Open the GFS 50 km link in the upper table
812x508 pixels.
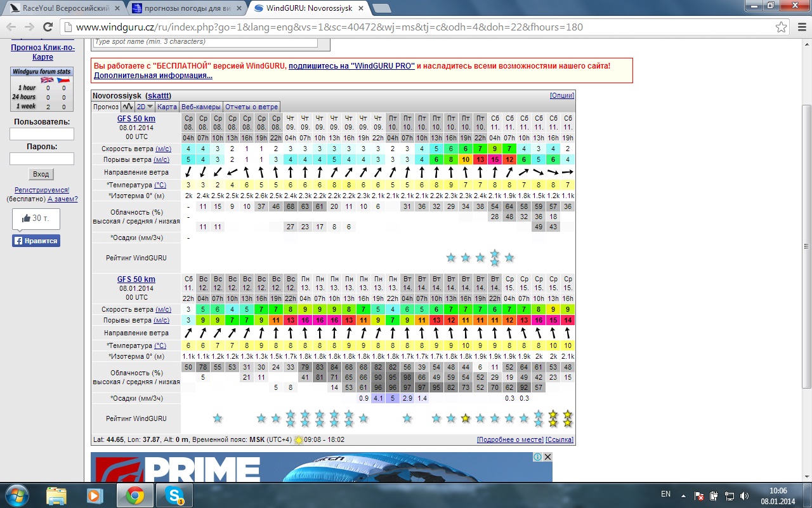click(x=136, y=119)
